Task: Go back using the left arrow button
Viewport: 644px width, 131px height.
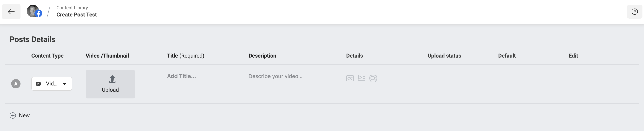Action: 11,11
